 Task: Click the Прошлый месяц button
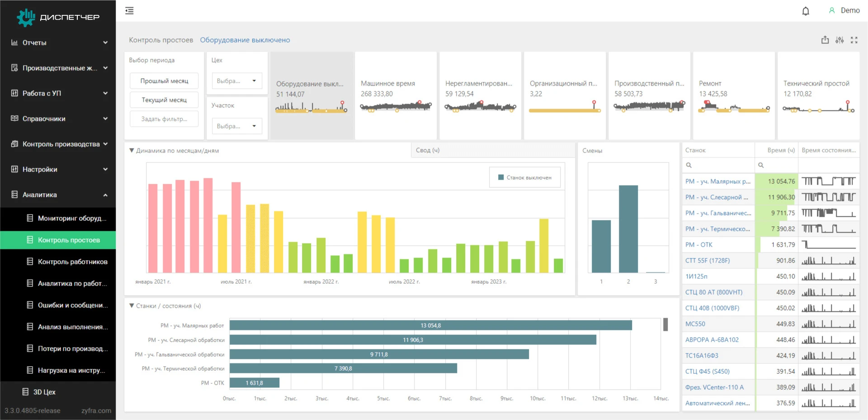[x=164, y=81]
